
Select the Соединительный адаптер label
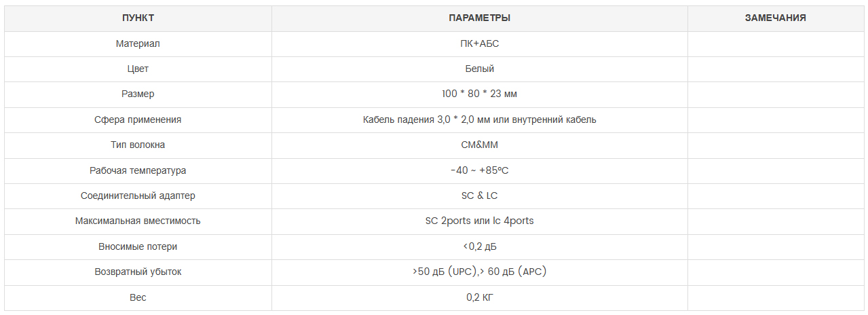(138, 196)
